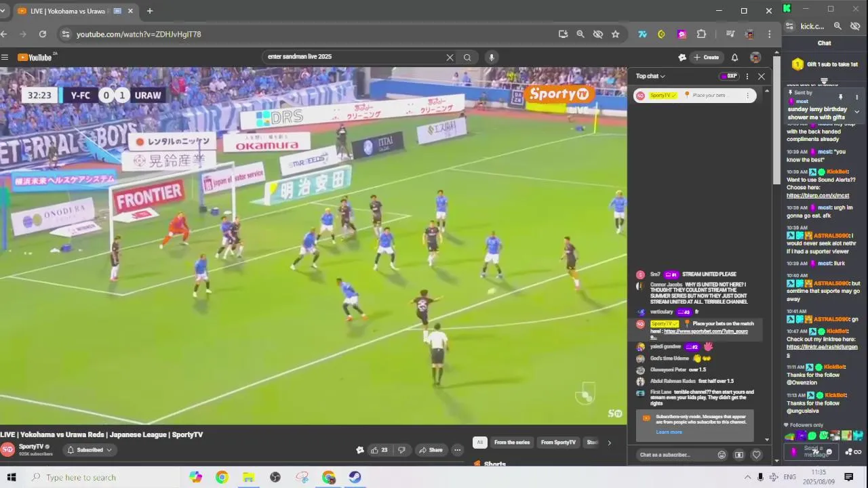Send a heart reaction in chat

(x=757, y=455)
